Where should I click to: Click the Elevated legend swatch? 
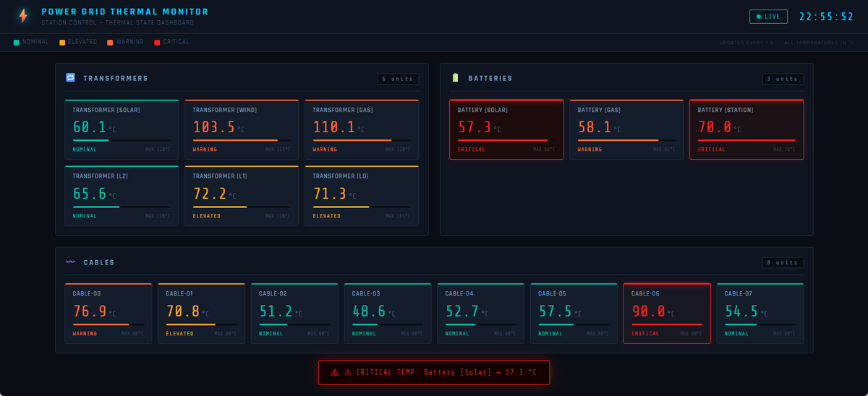[x=62, y=42]
